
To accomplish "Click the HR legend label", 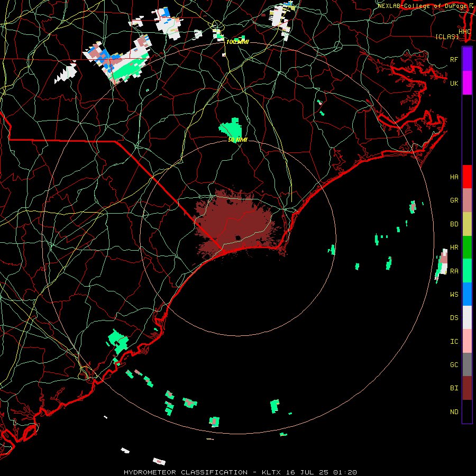I will [x=454, y=248].
